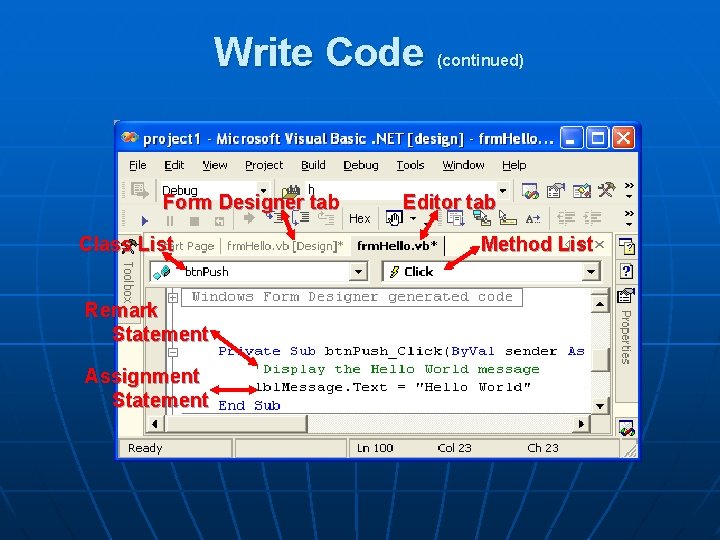This screenshot has width=720, height=540.
Task: Open the Help menu
Action: (514, 165)
